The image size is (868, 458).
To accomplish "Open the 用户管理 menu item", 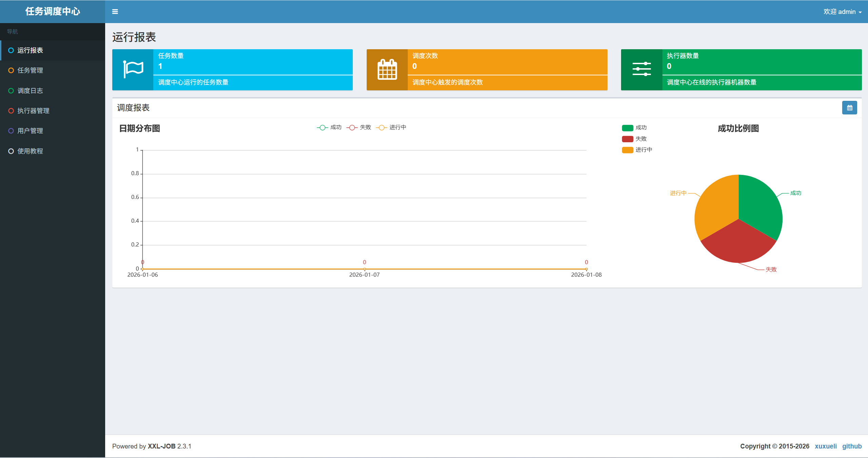I will 30,131.
